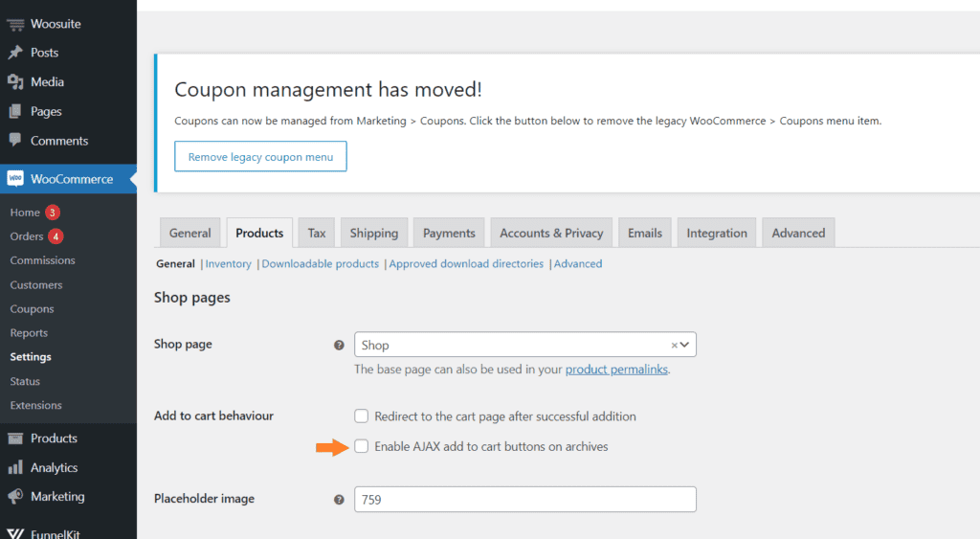This screenshot has width=980, height=539.
Task: Click the Woosuite menu icon
Action: (x=15, y=24)
